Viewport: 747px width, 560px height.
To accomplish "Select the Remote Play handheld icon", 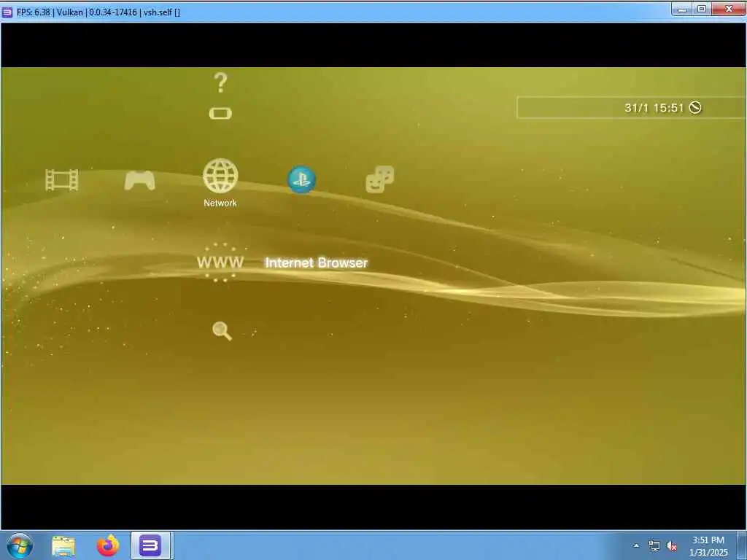I will tap(220, 113).
